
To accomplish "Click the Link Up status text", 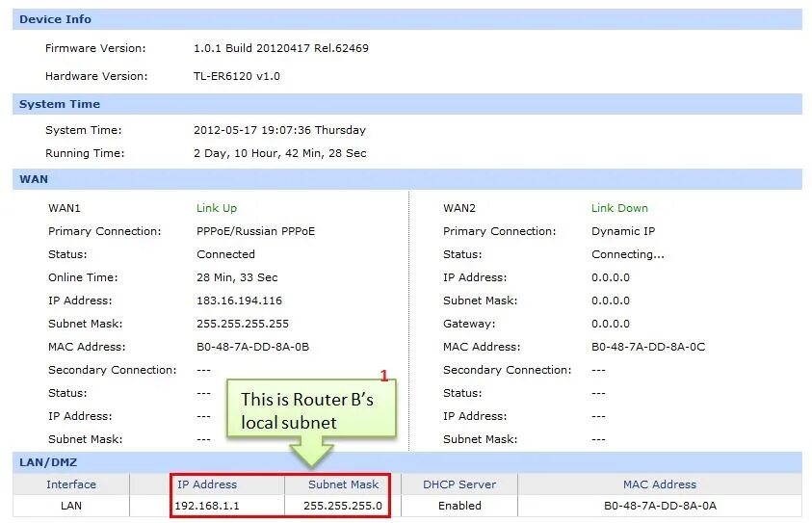I will click(x=217, y=208).
